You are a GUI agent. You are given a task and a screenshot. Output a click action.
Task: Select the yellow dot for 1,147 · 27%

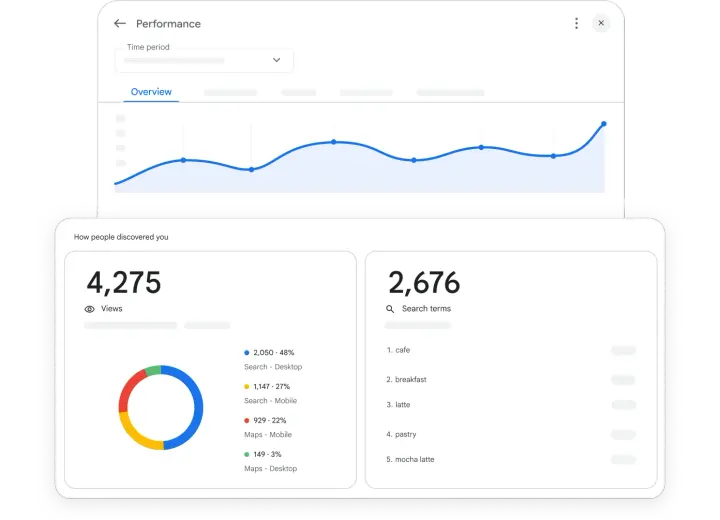247,386
